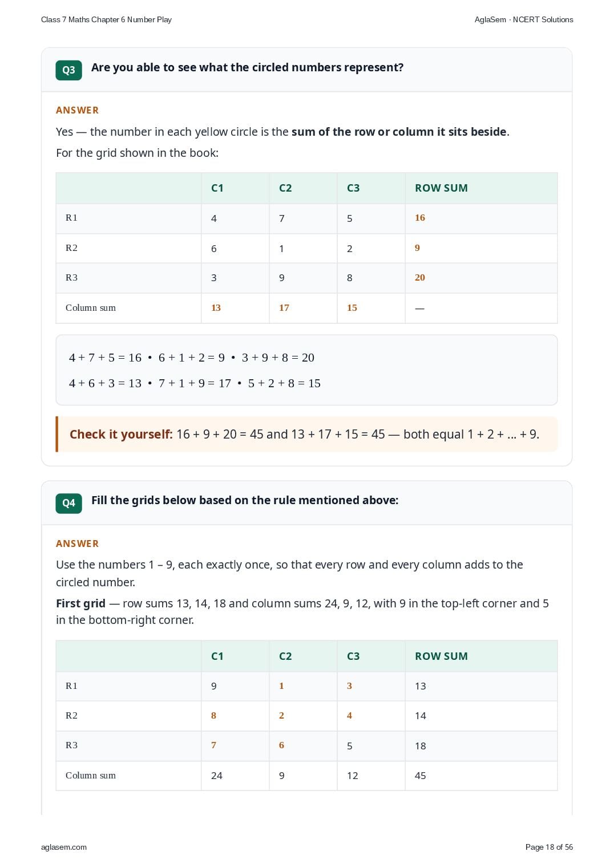614x868 pixels.
Task: Click row sum 20 in the first table
Action: click(x=420, y=278)
